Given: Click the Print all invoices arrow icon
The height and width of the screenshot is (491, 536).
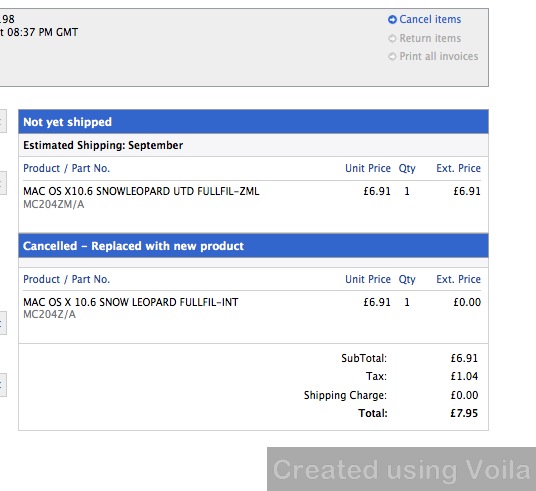Looking at the screenshot, I should [392, 56].
